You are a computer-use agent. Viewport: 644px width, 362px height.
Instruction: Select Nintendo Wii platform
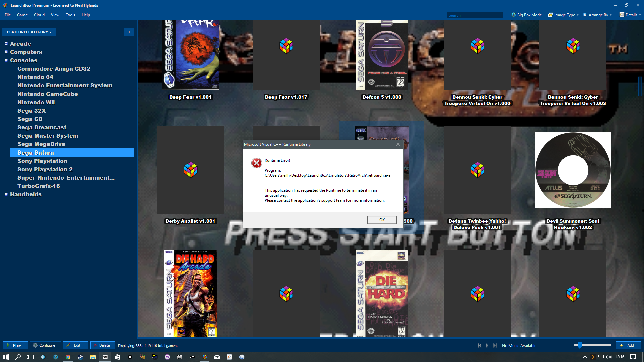pyautogui.click(x=36, y=102)
